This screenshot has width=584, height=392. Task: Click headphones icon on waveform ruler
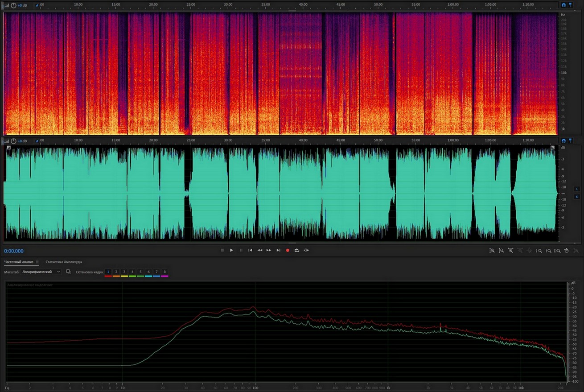click(x=563, y=141)
